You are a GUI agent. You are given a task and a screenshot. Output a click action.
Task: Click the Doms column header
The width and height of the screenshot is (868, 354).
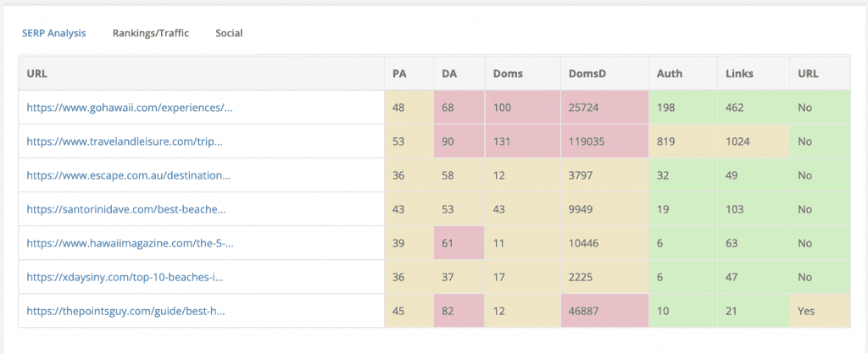[x=508, y=73]
